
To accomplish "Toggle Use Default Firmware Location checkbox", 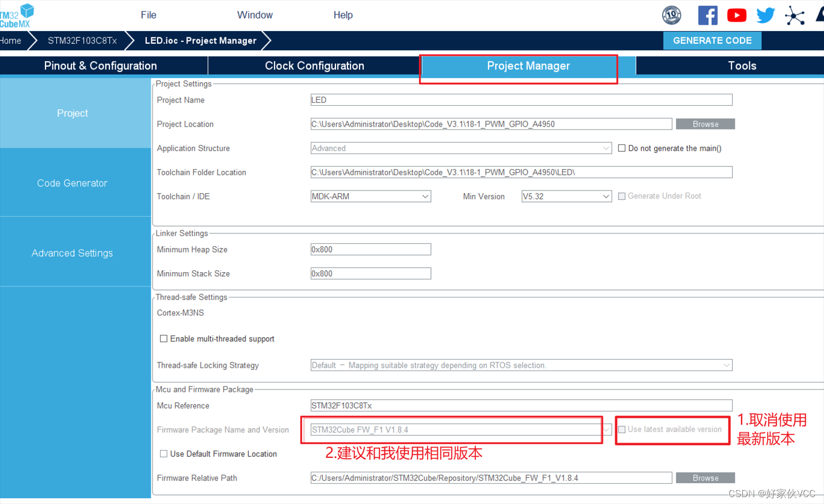I will click(x=163, y=454).
